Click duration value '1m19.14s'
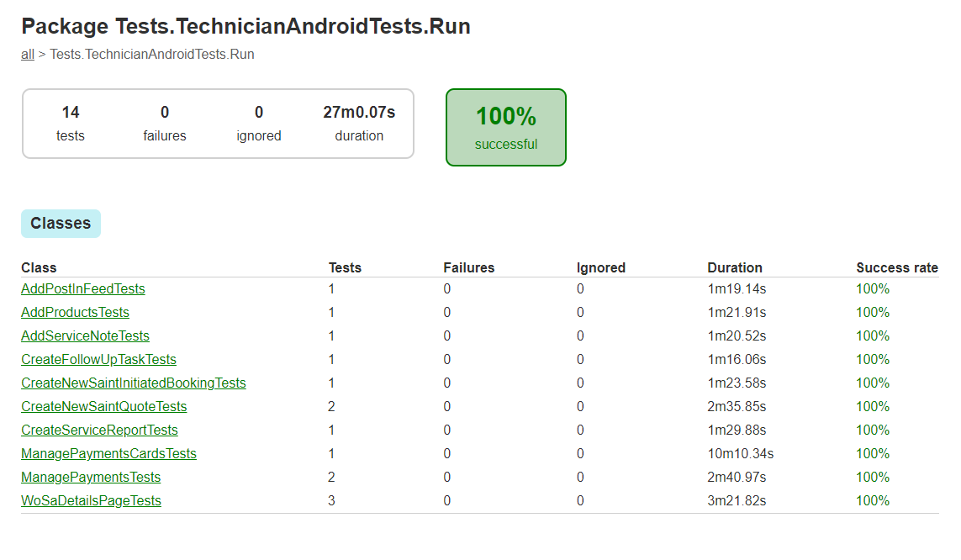This screenshot has height=560, width=961. 737,289
